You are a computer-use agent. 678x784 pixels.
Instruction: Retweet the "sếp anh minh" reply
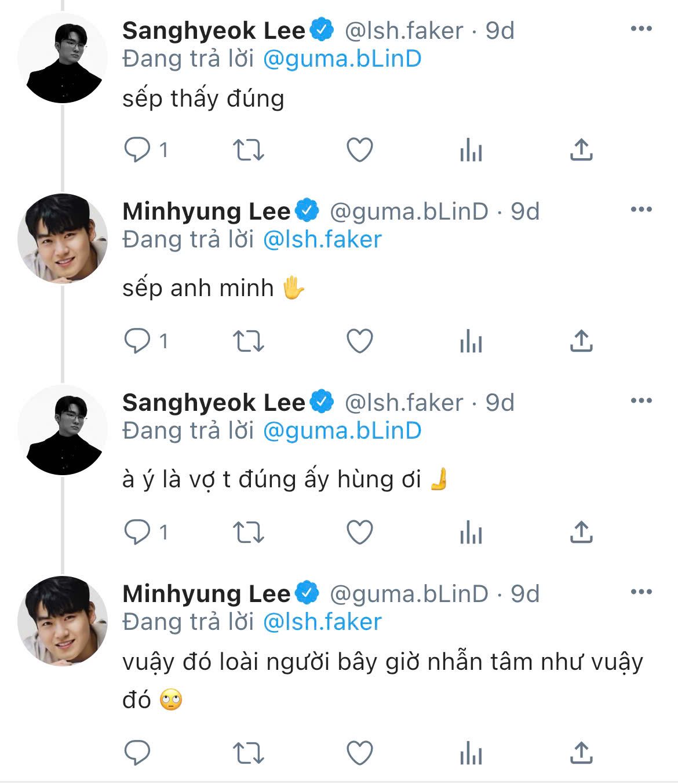248,341
